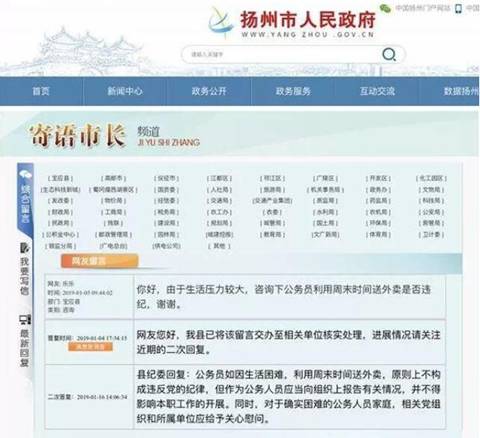Open the 体育局 link
Viewport: 480px width, 438px height.
(378, 235)
